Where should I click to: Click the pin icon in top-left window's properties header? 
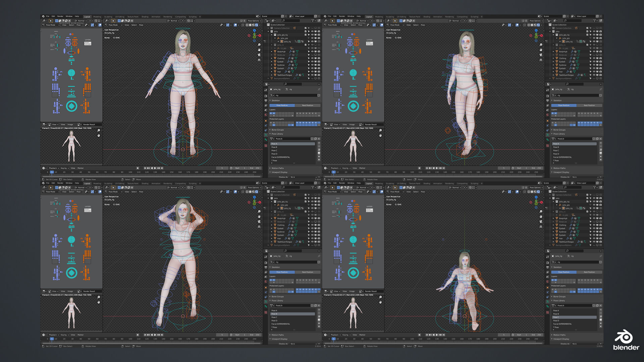pos(319,89)
